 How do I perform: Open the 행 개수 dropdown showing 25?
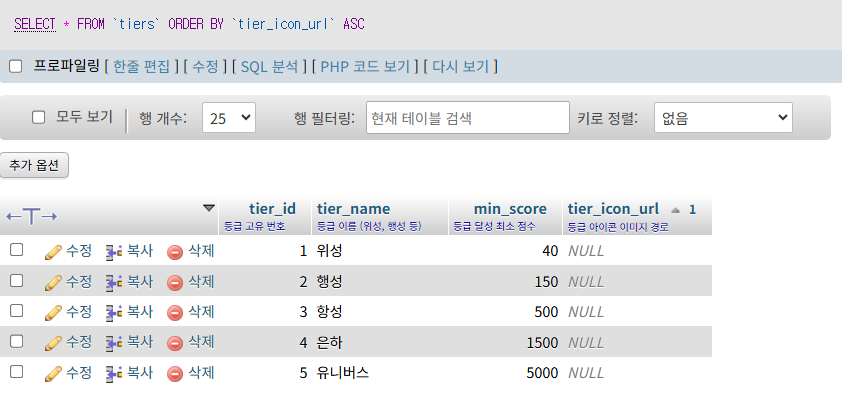tap(228, 118)
